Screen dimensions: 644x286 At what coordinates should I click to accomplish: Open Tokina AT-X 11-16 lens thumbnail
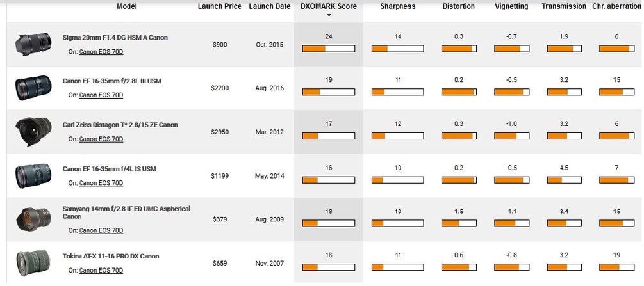(x=34, y=263)
